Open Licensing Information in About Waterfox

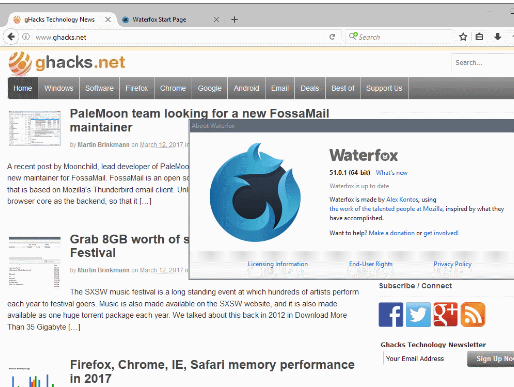point(278,264)
